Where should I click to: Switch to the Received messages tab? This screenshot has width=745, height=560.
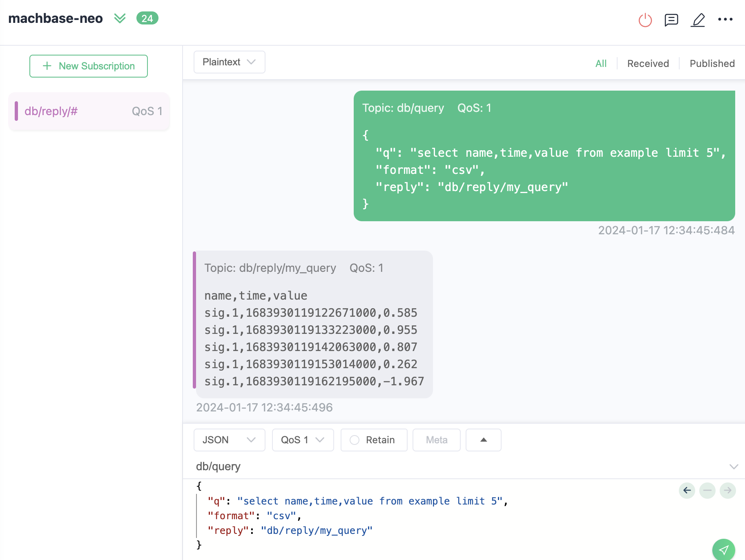[648, 64]
